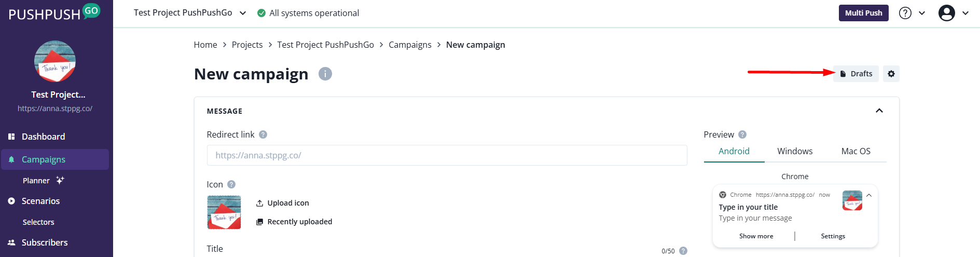Open campaign settings gear icon
Image resolution: width=980 pixels, height=257 pixels.
[891, 74]
